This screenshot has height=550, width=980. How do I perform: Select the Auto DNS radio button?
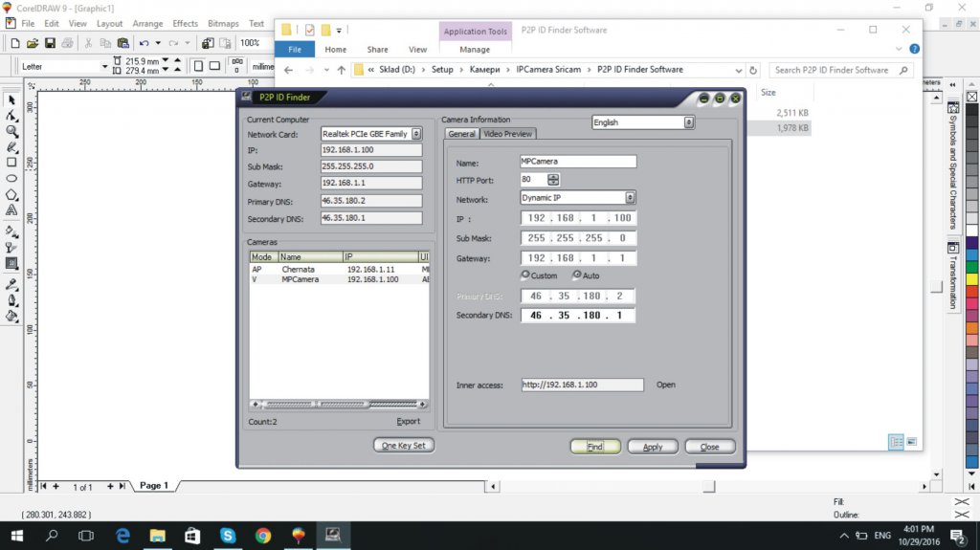point(576,275)
